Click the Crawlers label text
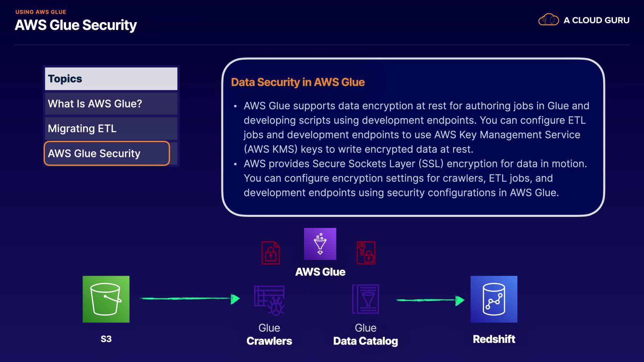Image resolution: width=644 pixels, height=362 pixels. click(x=269, y=341)
